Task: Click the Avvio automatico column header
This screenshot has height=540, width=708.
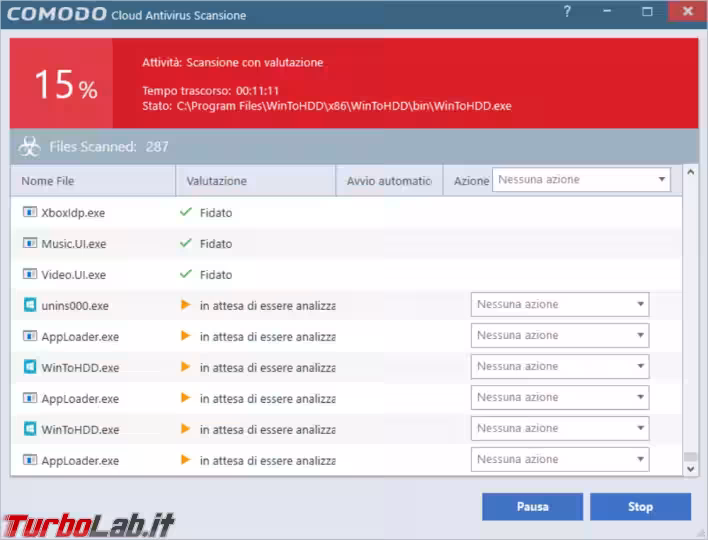Action: click(389, 181)
